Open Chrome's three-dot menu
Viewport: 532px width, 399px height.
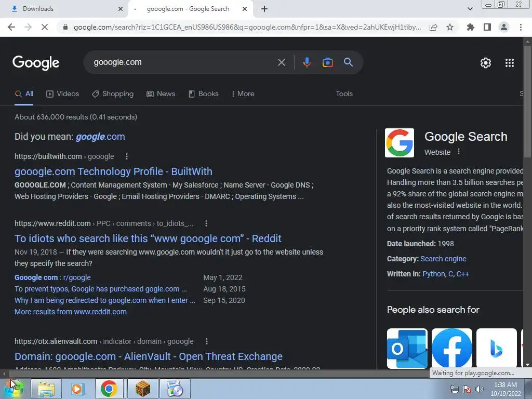click(521, 27)
